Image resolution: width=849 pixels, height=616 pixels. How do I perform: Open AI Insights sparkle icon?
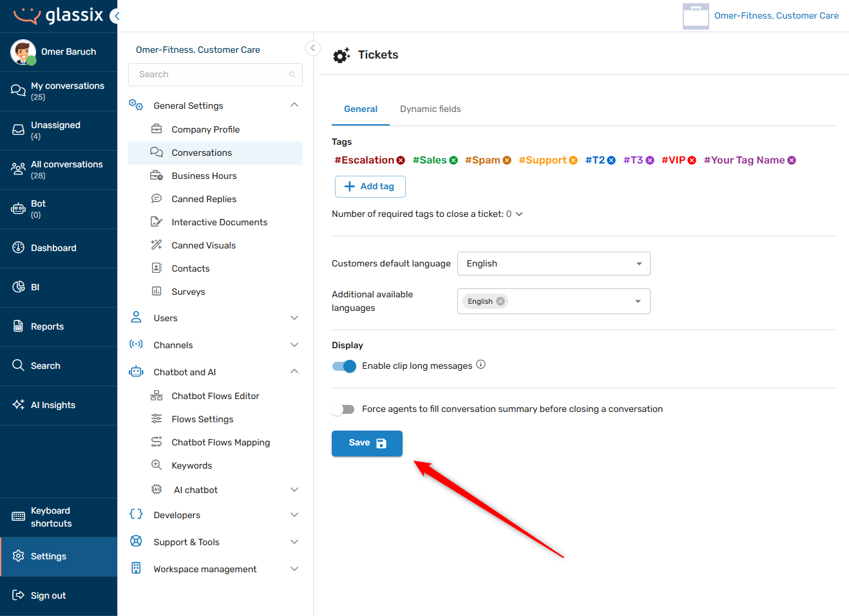[18, 404]
